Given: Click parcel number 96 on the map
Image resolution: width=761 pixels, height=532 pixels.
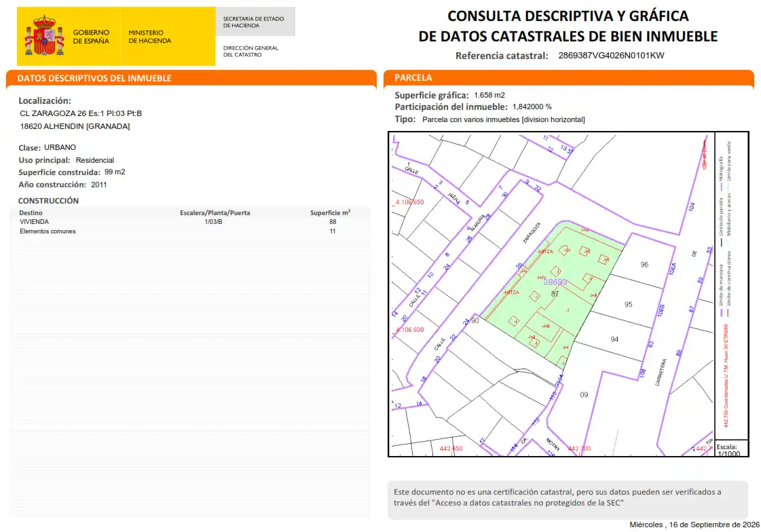Looking at the screenshot, I should (x=644, y=264).
